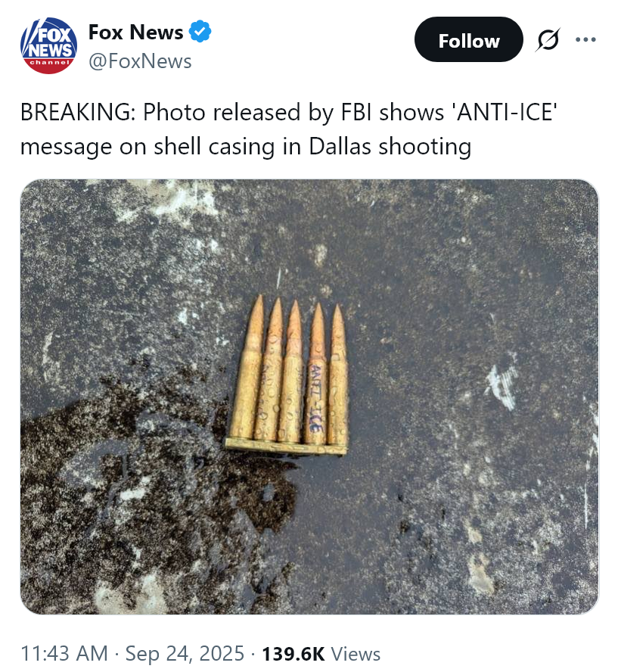Screen dimensions: 621x672
Task: Click the Sep 24, 2025 date
Action: (x=185, y=654)
